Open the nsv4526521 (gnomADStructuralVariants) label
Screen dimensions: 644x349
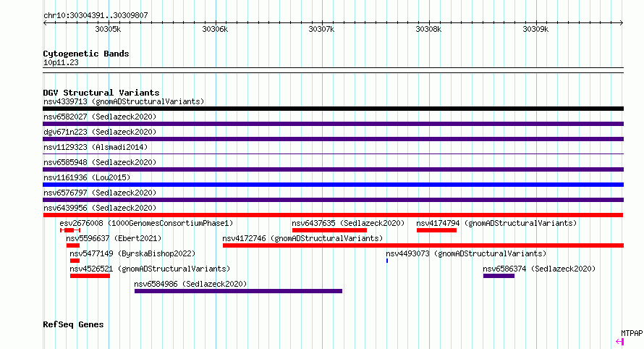(x=150, y=269)
